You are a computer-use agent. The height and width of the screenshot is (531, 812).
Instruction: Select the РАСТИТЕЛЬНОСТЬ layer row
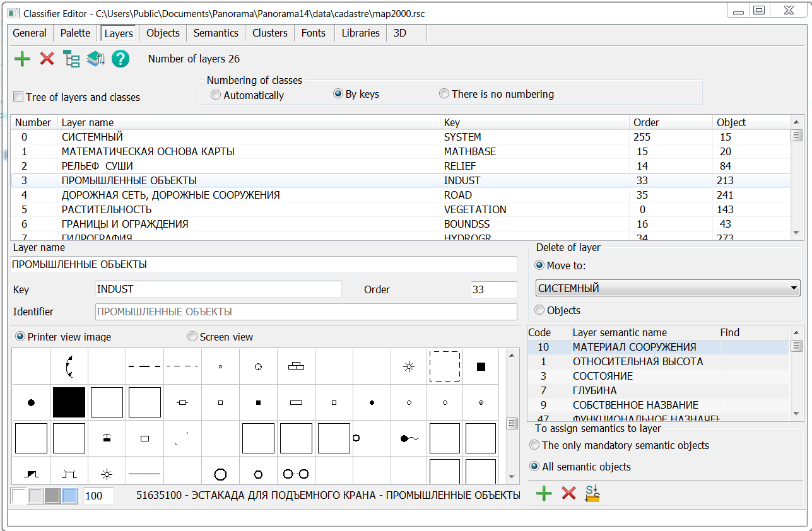point(401,209)
